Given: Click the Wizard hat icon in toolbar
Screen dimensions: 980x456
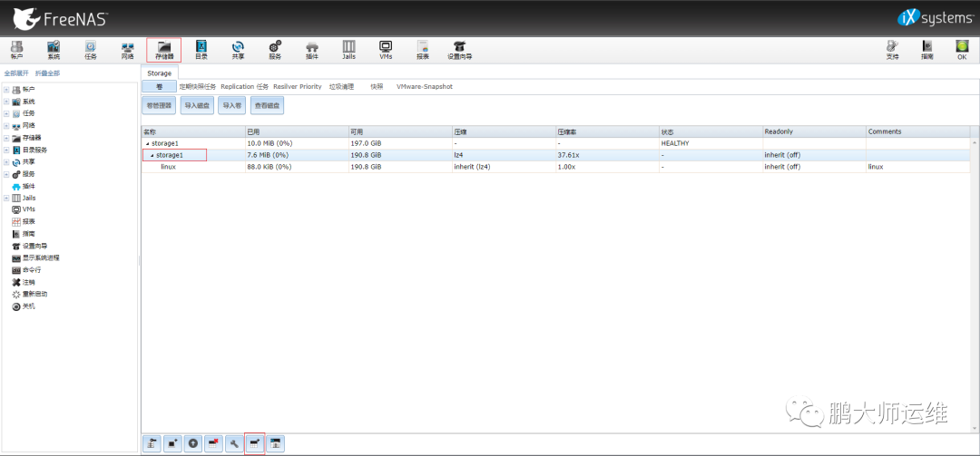Looking at the screenshot, I should coord(459,49).
